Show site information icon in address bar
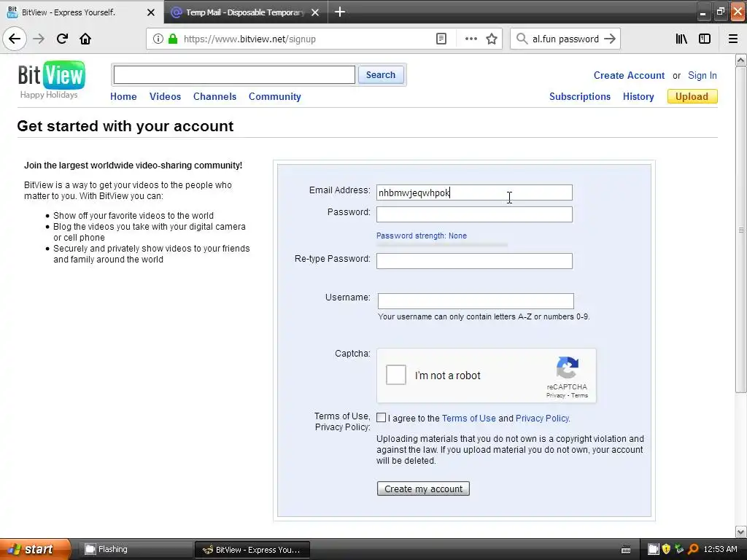The height and width of the screenshot is (560, 747). click(x=158, y=39)
